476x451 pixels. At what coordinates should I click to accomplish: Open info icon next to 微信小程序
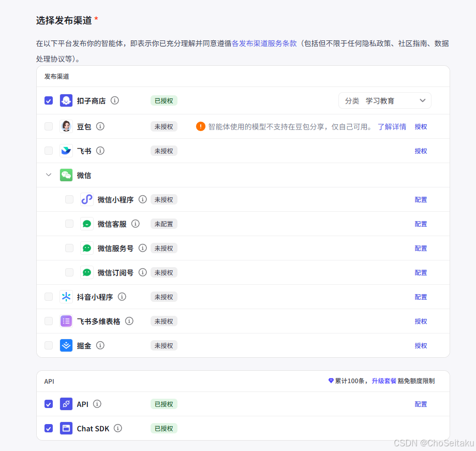(143, 199)
